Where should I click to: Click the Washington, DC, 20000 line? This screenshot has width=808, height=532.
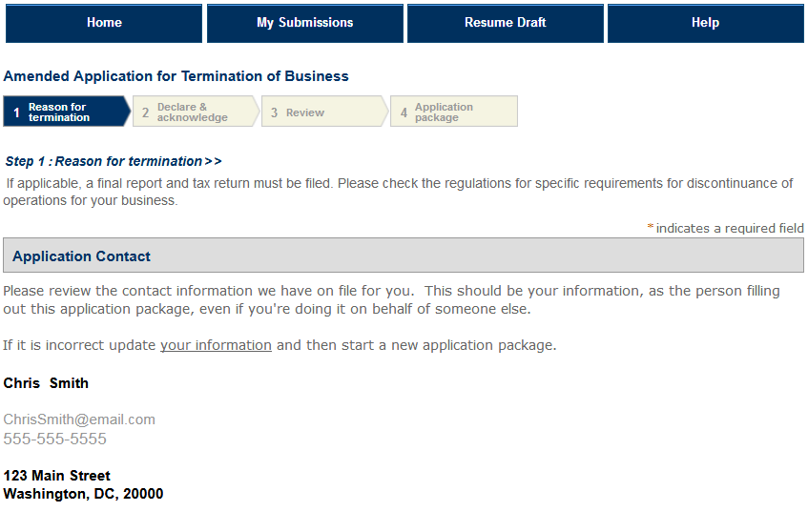pyautogui.click(x=84, y=494)
